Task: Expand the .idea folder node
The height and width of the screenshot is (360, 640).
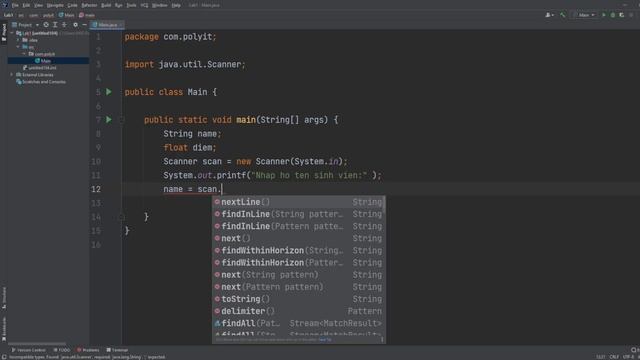Action: (x=18, y=40)
